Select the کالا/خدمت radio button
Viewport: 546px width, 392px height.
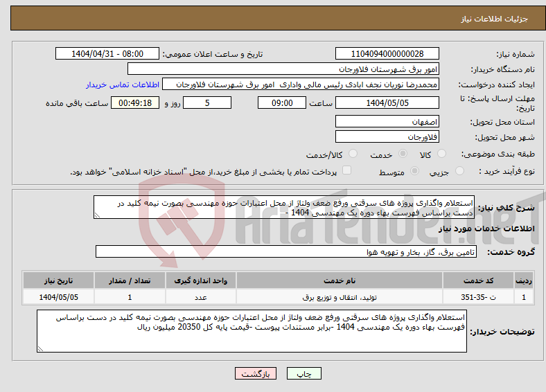353,154
